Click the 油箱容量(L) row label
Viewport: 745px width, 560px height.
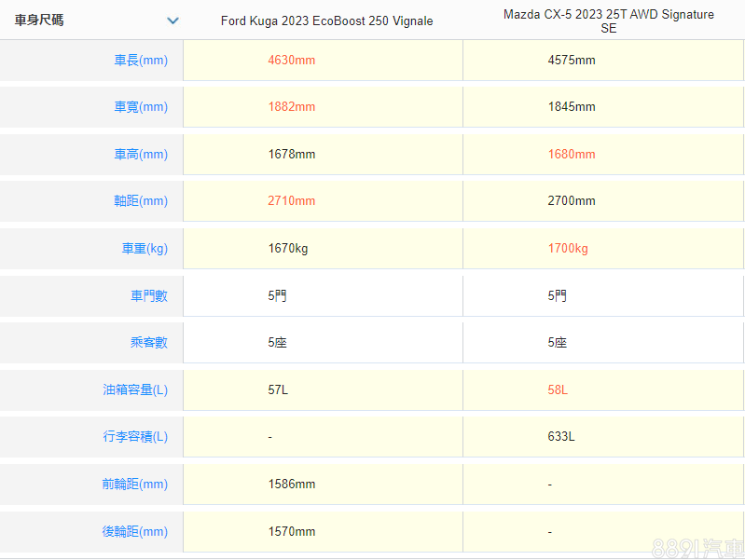(135, 390)
